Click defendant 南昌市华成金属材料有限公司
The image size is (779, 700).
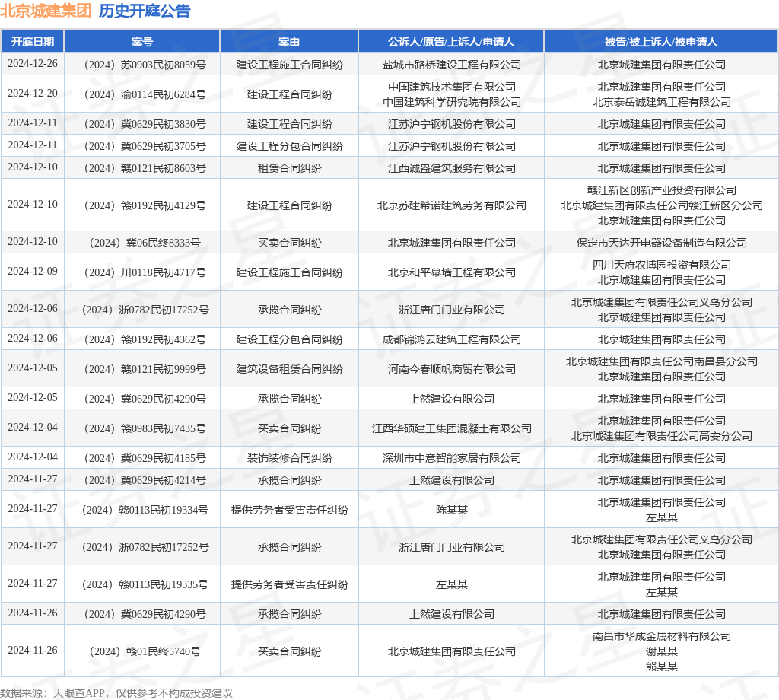pyautogui.click(x=661, y=636)
